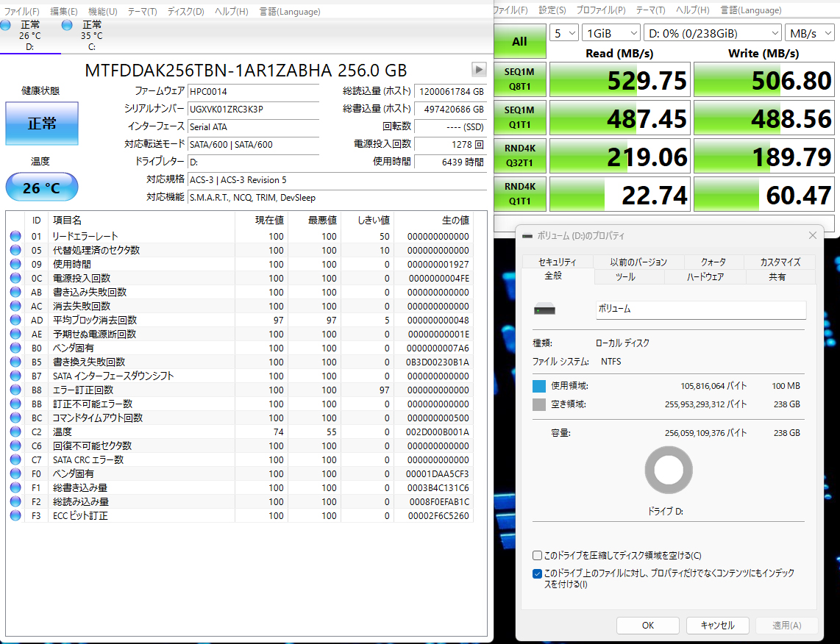The height and width of the screenshot is (644, 840).
Task: Click the drive icon in the properties dialog
Action: (x=544, y=310)
